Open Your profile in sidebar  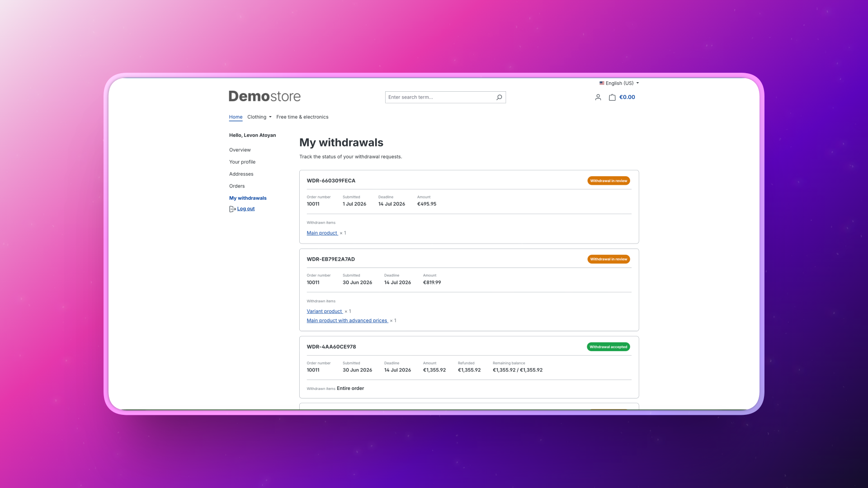pyautogui.click(x=242, y=162)
